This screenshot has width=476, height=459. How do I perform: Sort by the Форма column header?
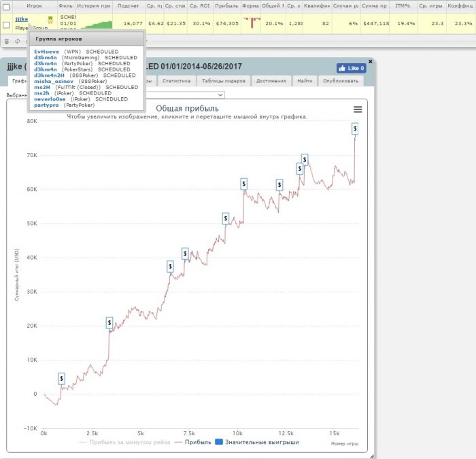click(250, 5)
